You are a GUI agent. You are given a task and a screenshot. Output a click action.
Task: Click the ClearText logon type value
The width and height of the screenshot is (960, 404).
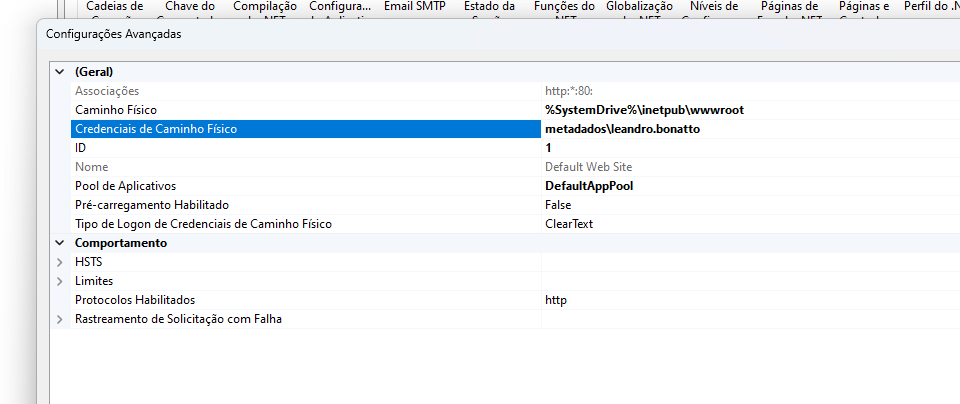tap(569, 224)
